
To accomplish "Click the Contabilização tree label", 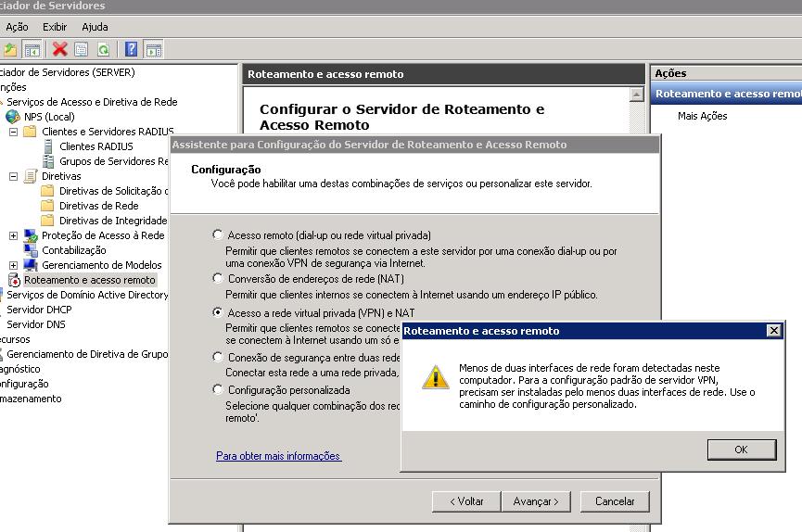I will [74, 250].
